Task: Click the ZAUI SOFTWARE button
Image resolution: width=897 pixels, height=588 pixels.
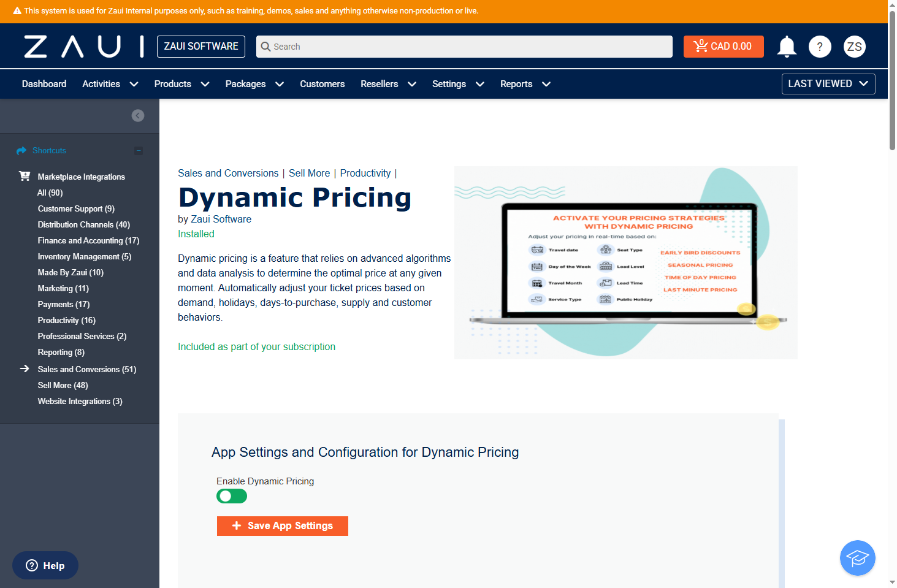Action: coord(201,47)
